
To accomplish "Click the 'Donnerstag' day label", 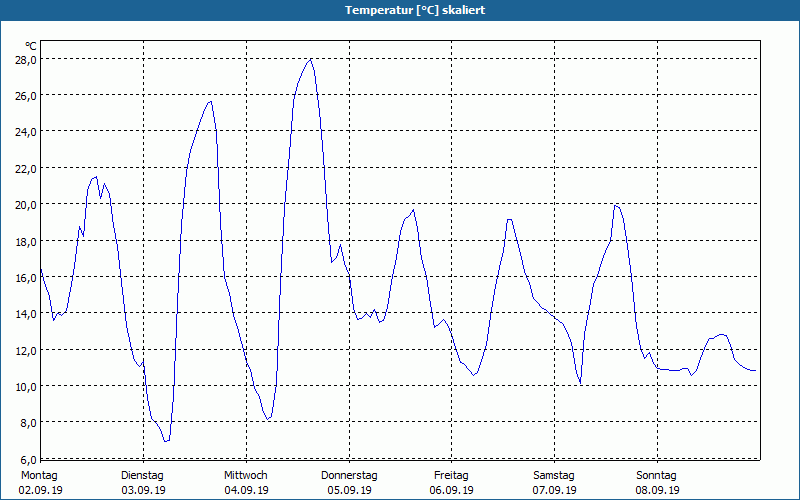I will 349,476.
